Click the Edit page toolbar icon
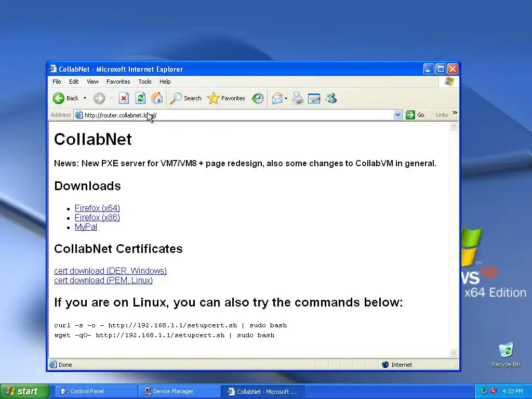The width and height of the screenshot is (532, 399). pos(314,98)
